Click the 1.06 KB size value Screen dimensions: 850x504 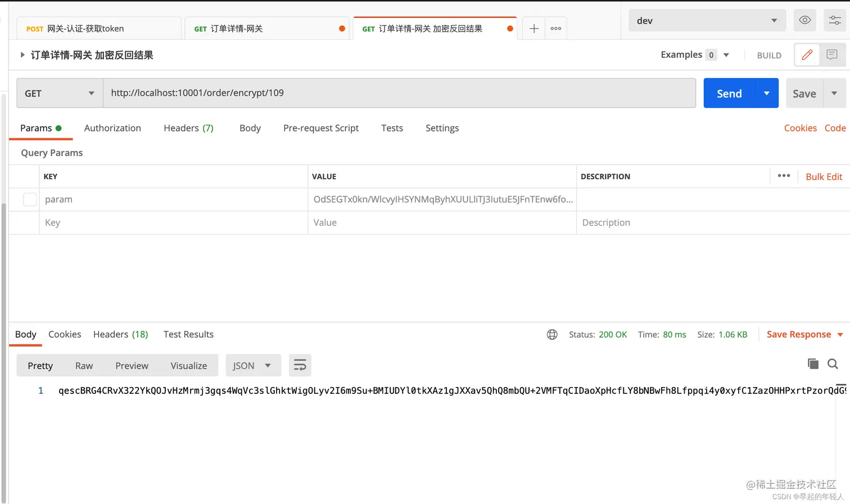click(x=733, y=334)
